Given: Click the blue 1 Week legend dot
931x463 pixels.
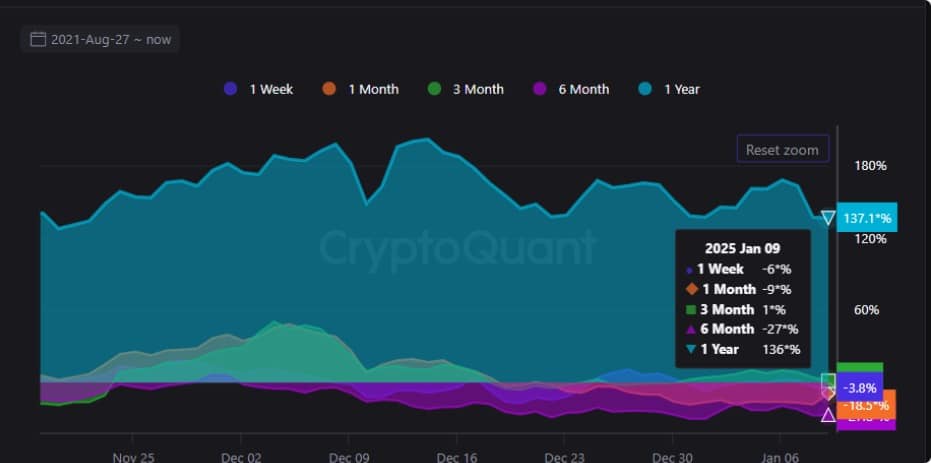Looking at the screenshot, I should click(x=231, y=89).
